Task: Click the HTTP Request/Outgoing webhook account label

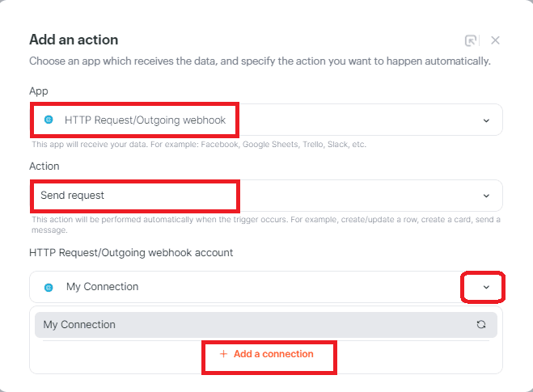Action: coord(131,253)
